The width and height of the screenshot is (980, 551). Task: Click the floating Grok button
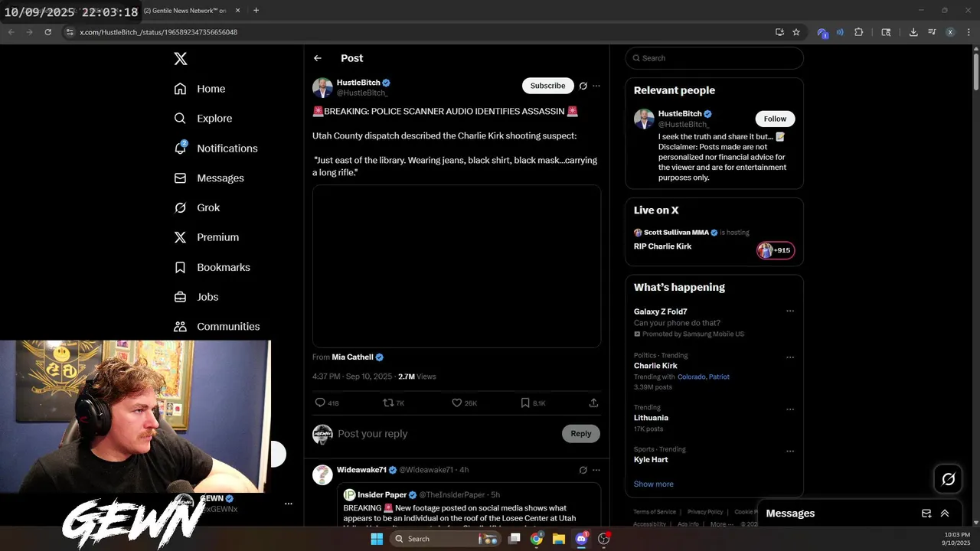click(949, 479)
